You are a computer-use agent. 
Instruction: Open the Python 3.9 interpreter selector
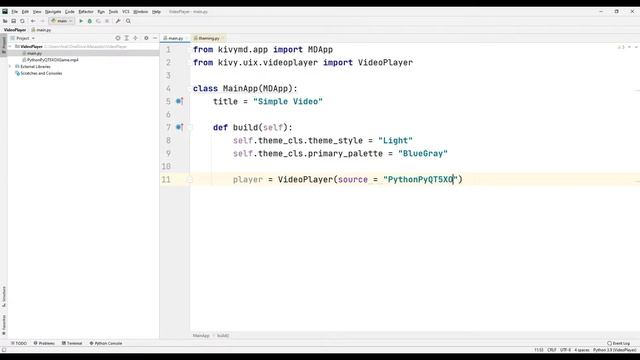click(x=614, y=350)
